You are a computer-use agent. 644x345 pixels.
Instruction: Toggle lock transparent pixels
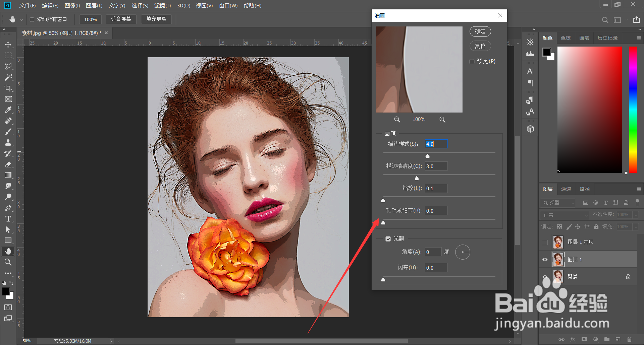(x=559, y=227)
